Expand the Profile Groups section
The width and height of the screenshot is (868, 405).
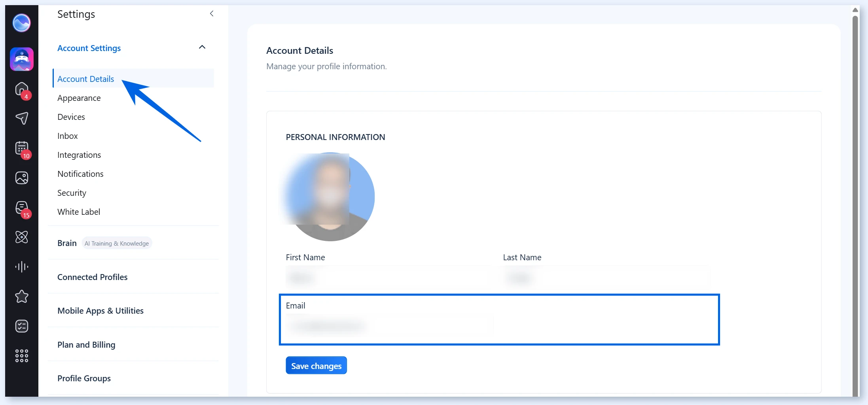point(133,378)
